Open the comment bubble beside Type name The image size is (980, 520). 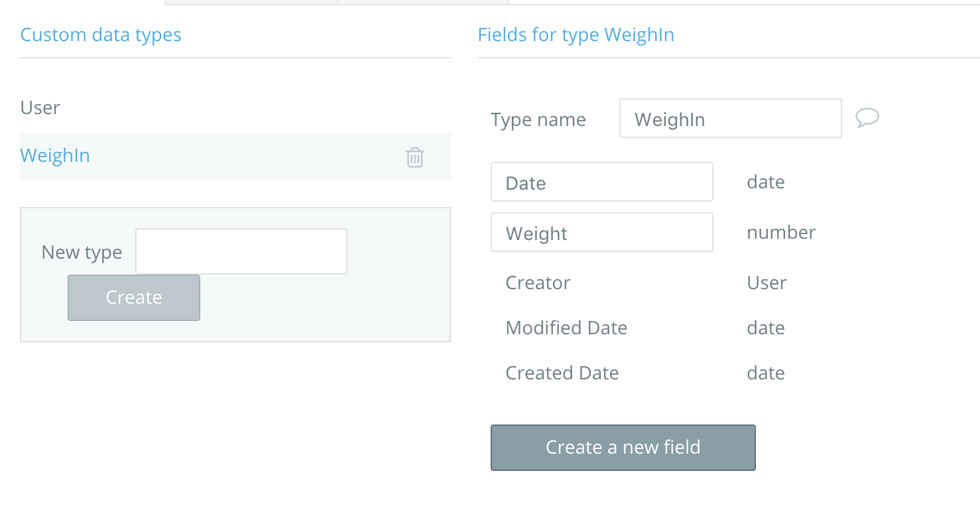[867, 118]
